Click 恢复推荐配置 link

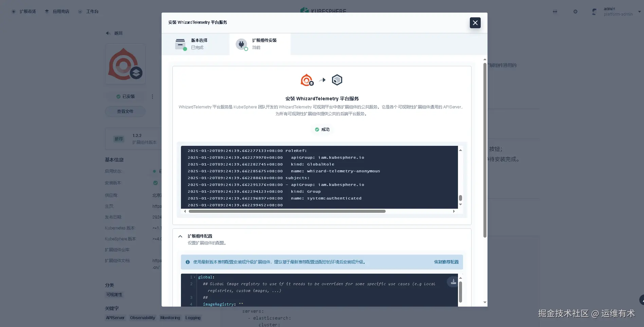[446, 262]
